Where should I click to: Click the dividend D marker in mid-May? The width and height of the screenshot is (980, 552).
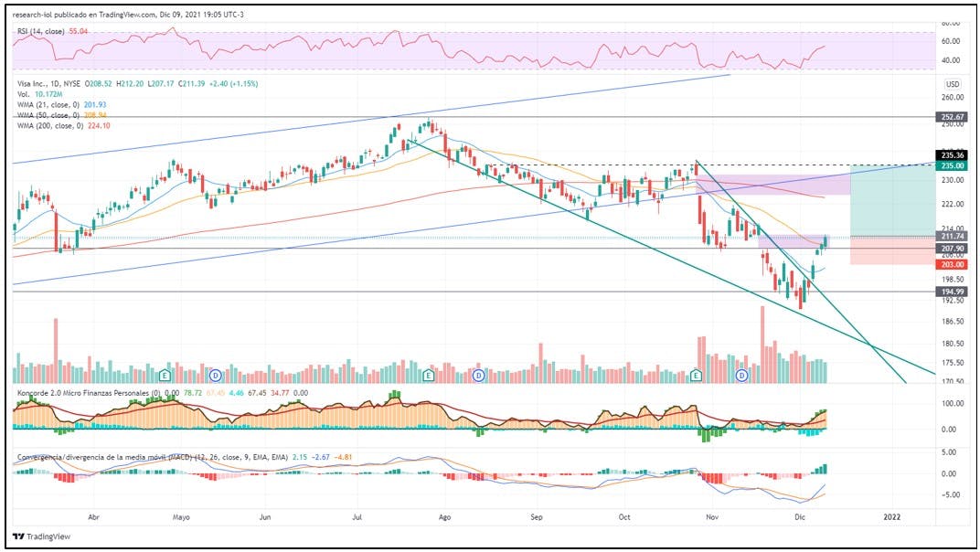(x=216, y=376)
